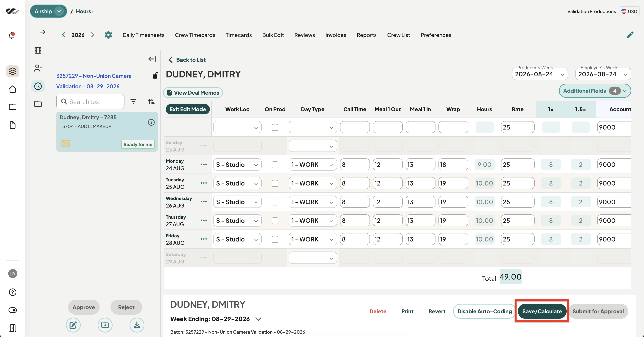Click the Search text input field
Viewport: 644px width, 337px height.
click(90, 101)
